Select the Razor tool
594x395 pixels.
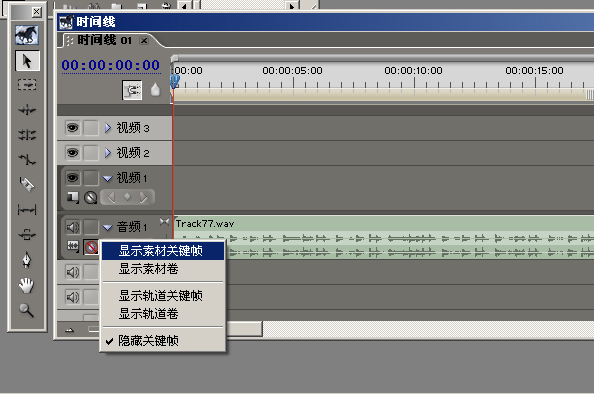(27, 184)
